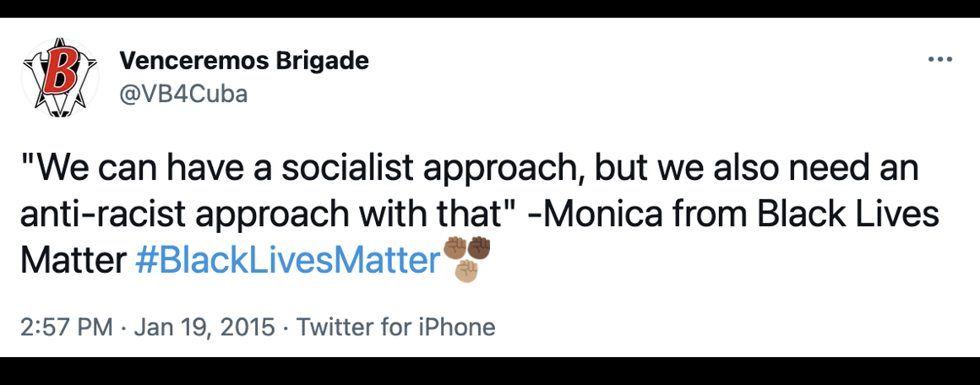Click the black bar below the tweet
The height and width of the screenshot is (385, 980).
[490, 371]
